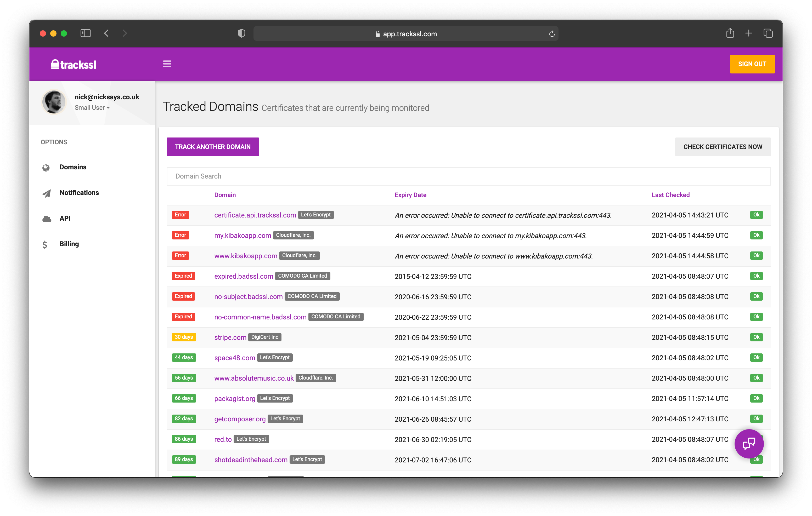Sort by the Expiry Date column header
The width and height of the screenshot is (812, 516).
click(410, 195)
